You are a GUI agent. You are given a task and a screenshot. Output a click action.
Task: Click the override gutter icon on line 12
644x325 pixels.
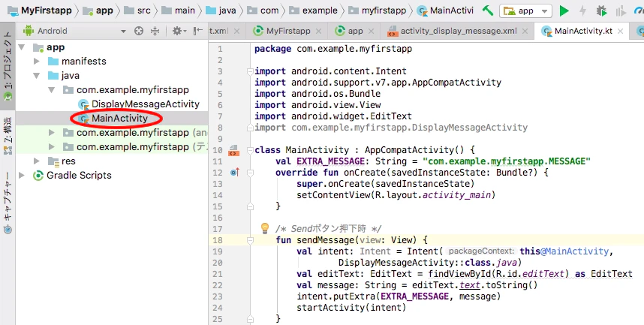235,173
